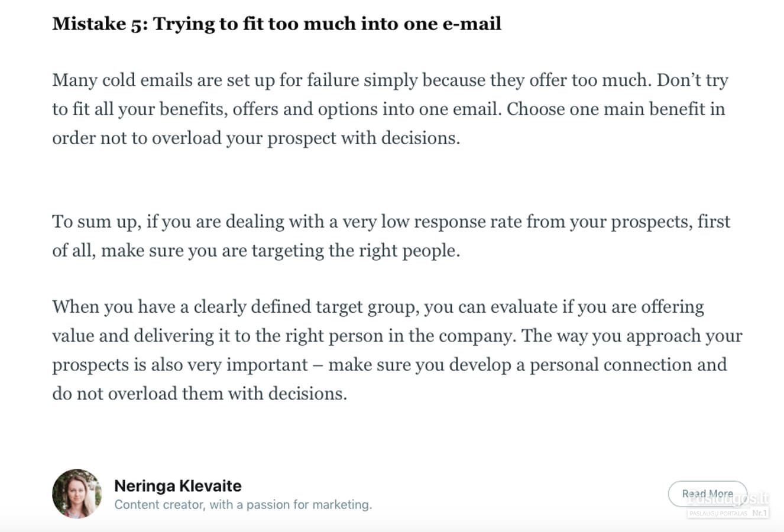This screenshot has width=784, height=532.
Task: Click the Read More button
Action: pos(707,494)
